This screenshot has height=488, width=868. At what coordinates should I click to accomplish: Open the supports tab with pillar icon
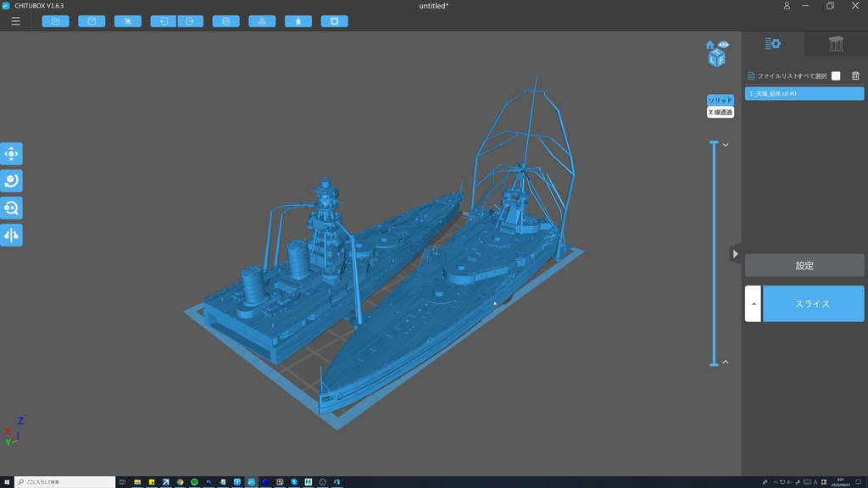[x=836, y=44]
